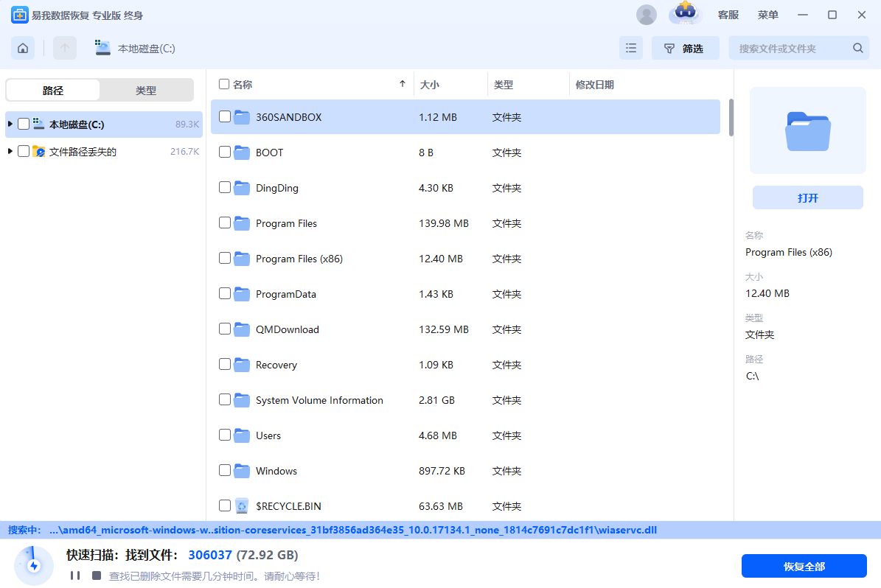
Task: Click the 139.98 MB size cell
Action: [x=443, y=223]
